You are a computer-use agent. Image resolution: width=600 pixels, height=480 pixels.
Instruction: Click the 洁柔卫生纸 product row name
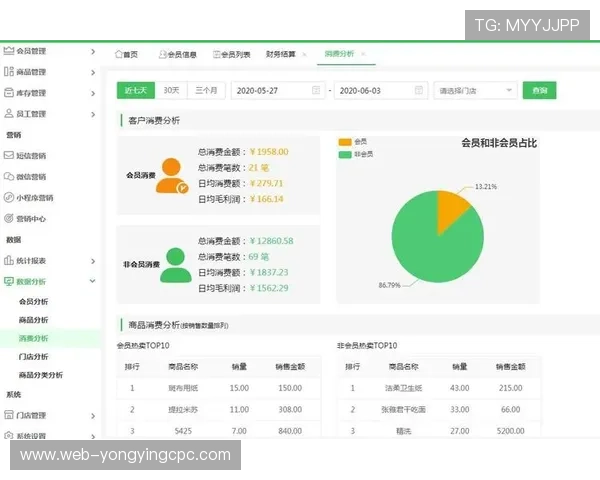(x=403, y=388)
